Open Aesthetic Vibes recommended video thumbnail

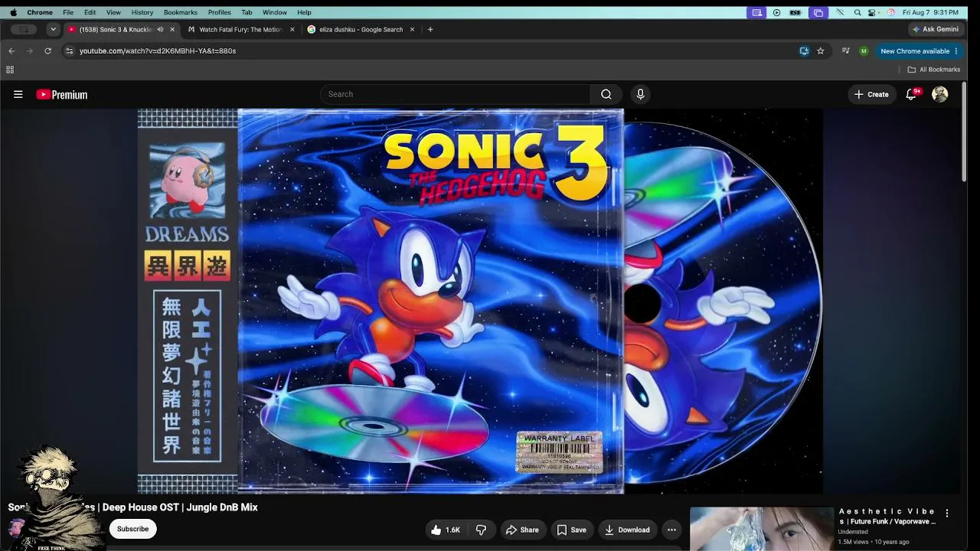coord(762,529)
